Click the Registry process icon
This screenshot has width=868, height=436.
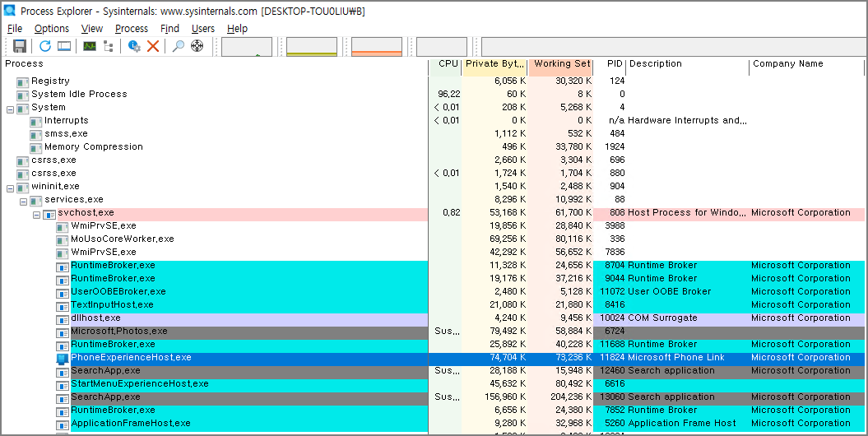pos(23,82)
